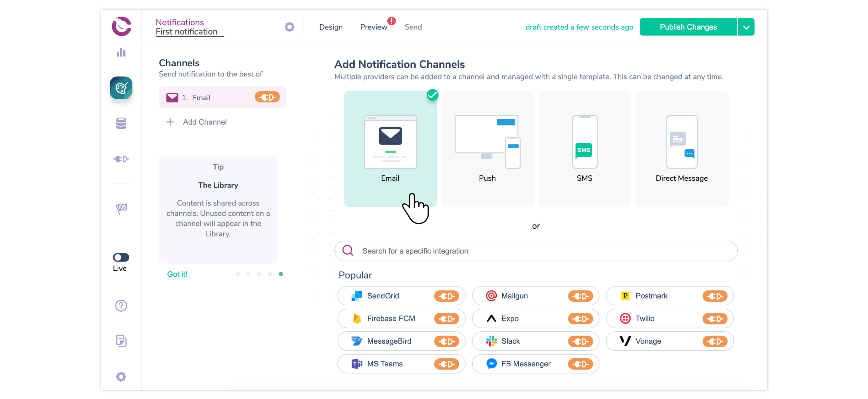The height and width of the screenshot is (399, 868).
Task: Dismiss the Library tip with Got it!
Action: (x=177, y=274)
